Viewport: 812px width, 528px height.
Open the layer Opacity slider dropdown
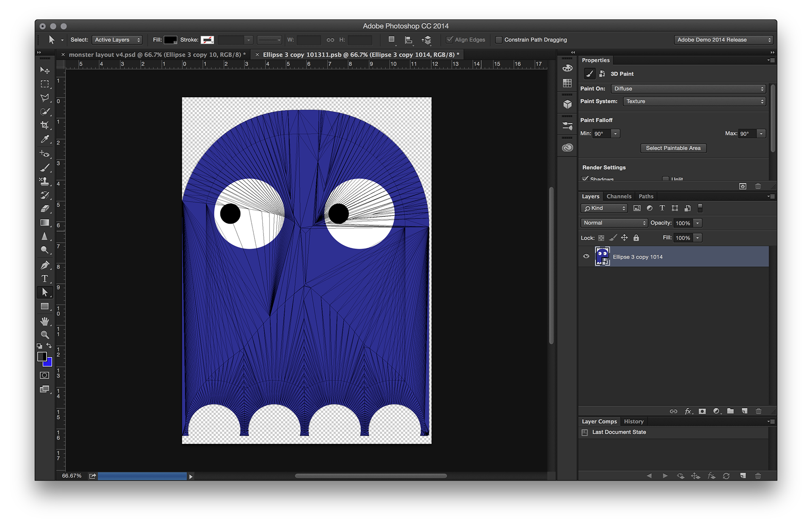698,223
